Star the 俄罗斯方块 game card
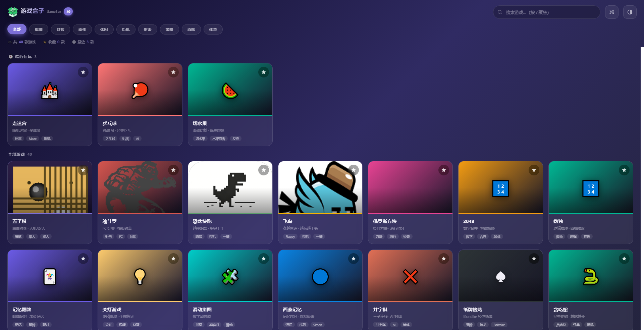This screenshot has width=644, height=330. [x=444, y=170]
